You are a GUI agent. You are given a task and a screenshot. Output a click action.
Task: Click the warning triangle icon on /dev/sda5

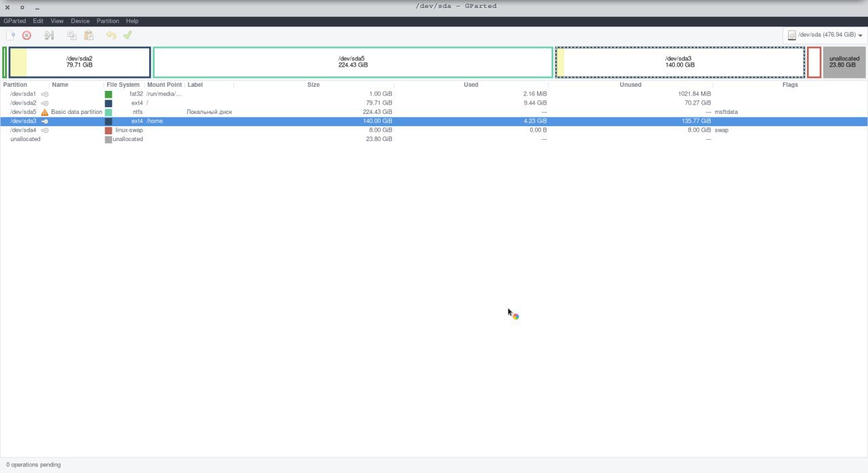tap(45, 112)
